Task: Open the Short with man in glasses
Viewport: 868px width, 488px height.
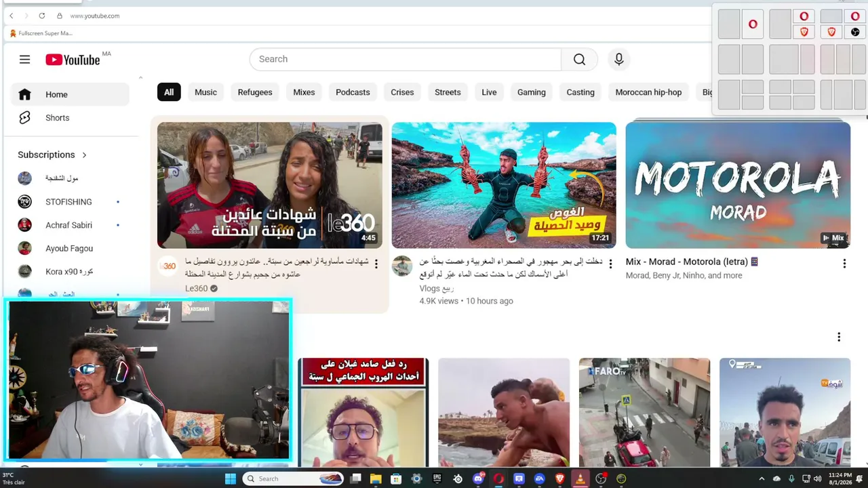Action: coord(363,412)
